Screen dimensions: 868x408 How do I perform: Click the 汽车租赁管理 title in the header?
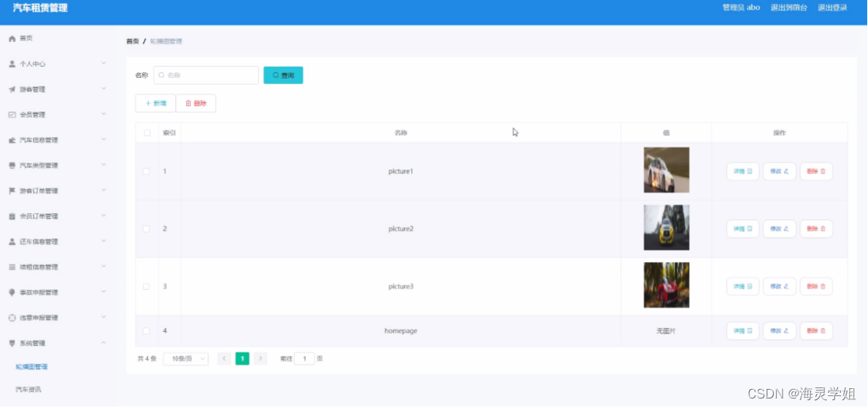pos(40,8)
